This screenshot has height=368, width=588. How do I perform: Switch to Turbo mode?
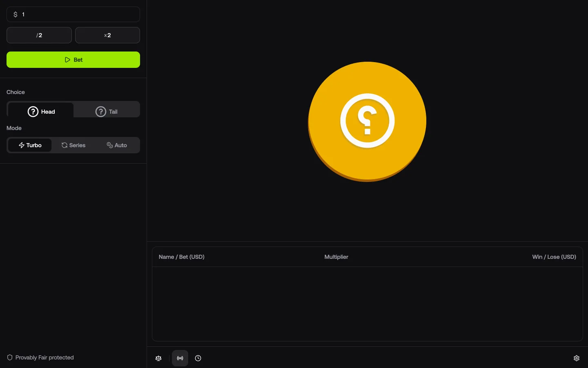coord(30,145)
